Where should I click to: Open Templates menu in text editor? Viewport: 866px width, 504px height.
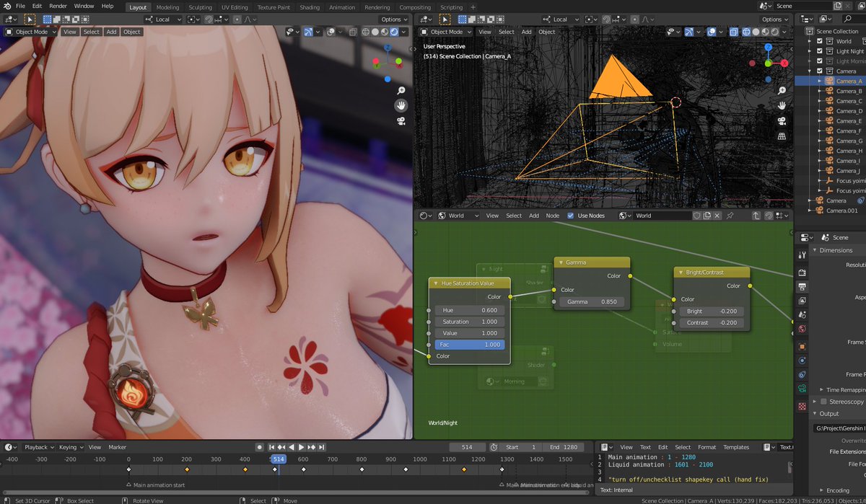[x=736, y=447]
